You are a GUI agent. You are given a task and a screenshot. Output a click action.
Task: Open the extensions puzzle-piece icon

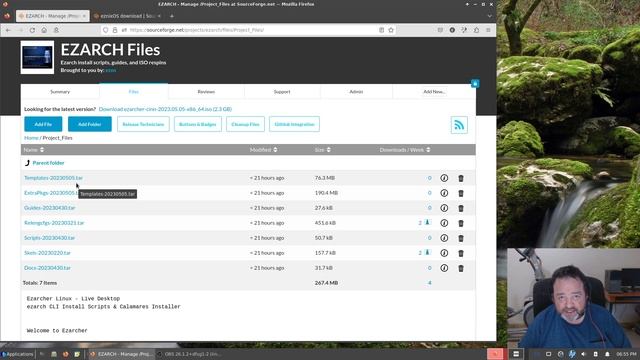coord(476,30)
